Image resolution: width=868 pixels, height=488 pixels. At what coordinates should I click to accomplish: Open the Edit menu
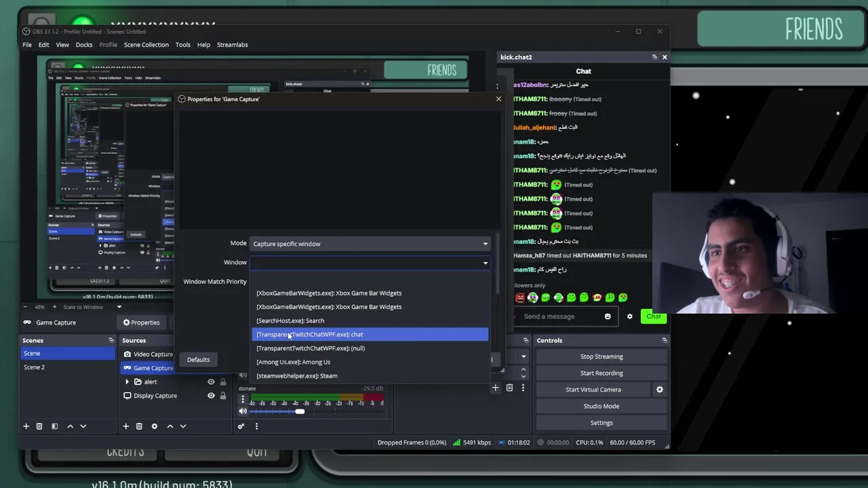[x=43, y=45]
